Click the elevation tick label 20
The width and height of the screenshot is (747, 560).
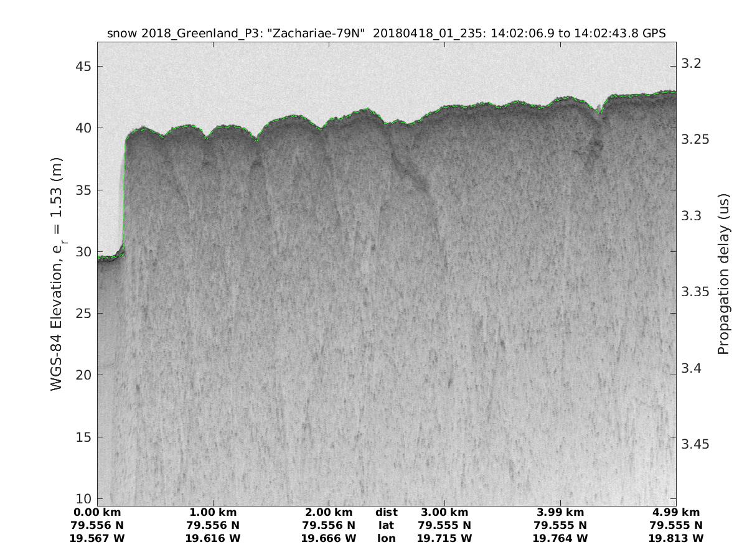83,375
